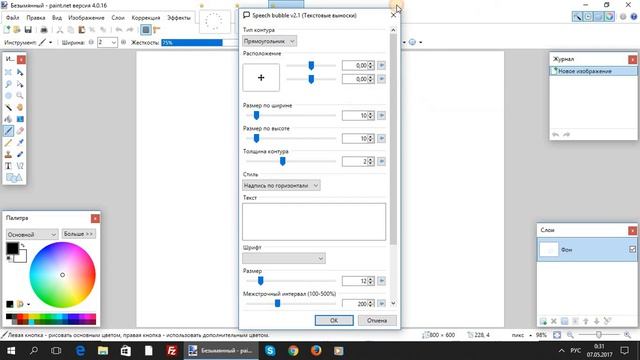Screen dimensions: 640x360
Task: Select the Move Selected Pixels tool
Action: click(20, 72)
